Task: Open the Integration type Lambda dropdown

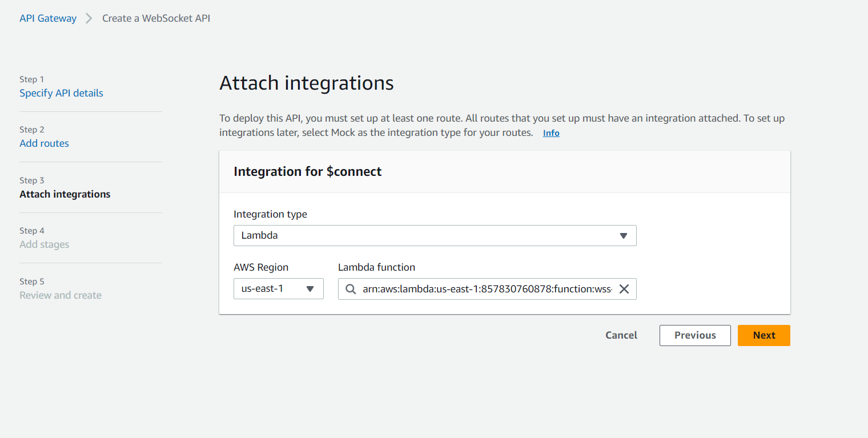Action: (x=434, y=236)
